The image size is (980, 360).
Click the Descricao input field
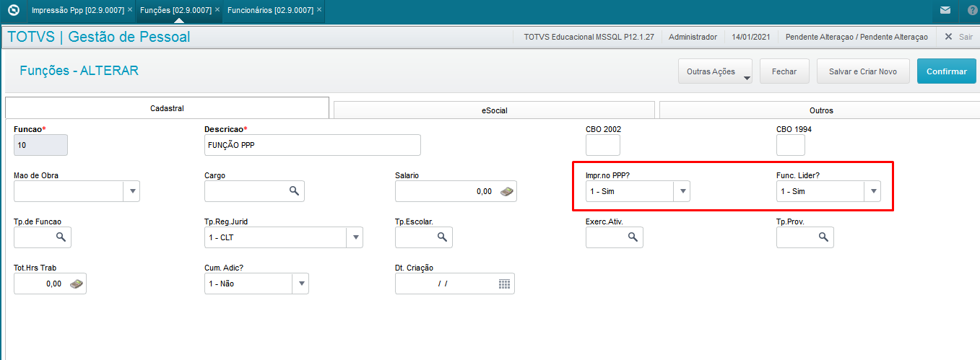coord(313,145)
